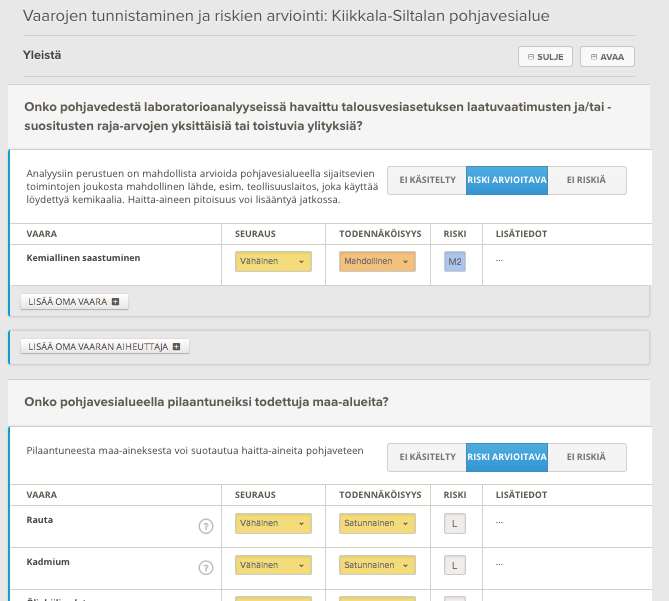
Task: Click Lisätiedot ellipsis for Kemiallinen saastuminen
Action: coord(500,260)
